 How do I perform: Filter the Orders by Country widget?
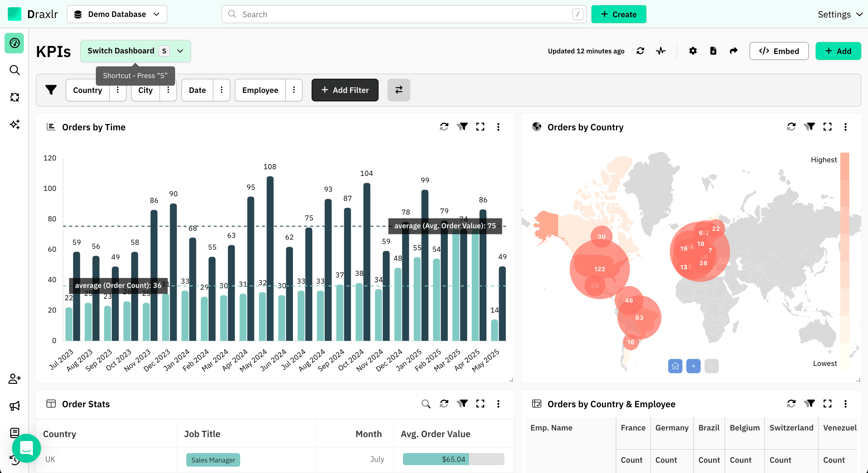coord(809,127)
